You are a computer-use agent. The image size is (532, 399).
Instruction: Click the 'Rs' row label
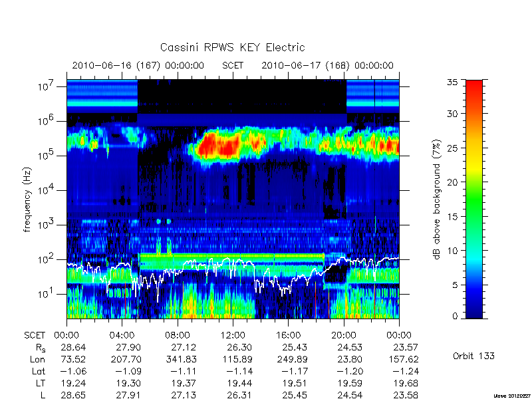(41, 348)
